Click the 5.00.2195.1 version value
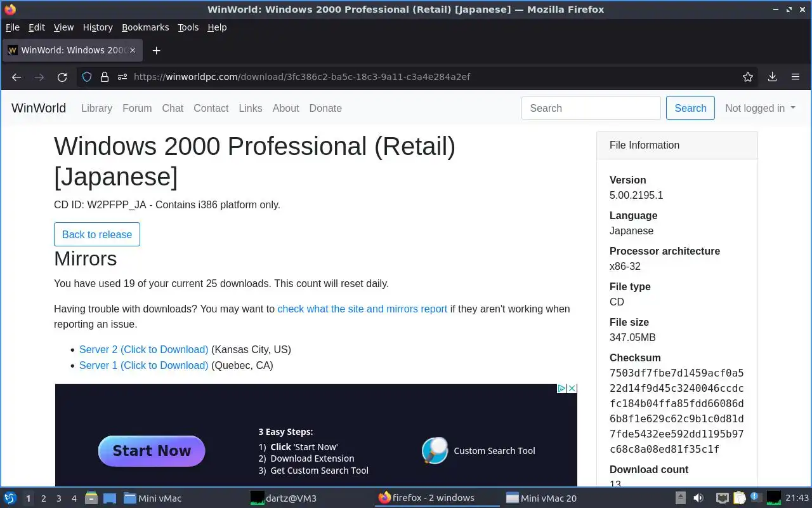The height and width of the screenshot is (508, 812). (636, 195)
